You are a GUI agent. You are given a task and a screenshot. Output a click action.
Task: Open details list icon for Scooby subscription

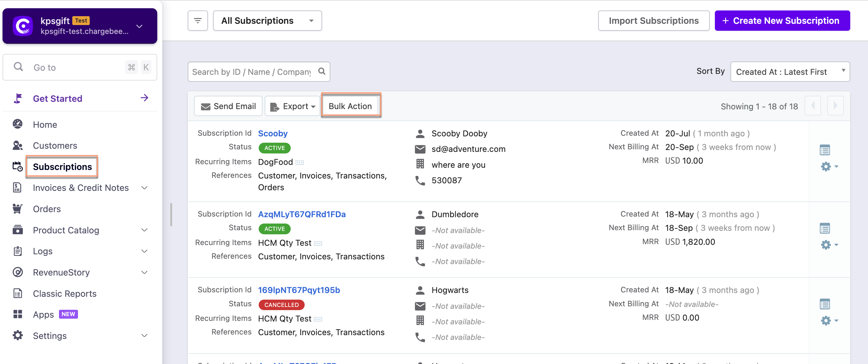(825, 150)
